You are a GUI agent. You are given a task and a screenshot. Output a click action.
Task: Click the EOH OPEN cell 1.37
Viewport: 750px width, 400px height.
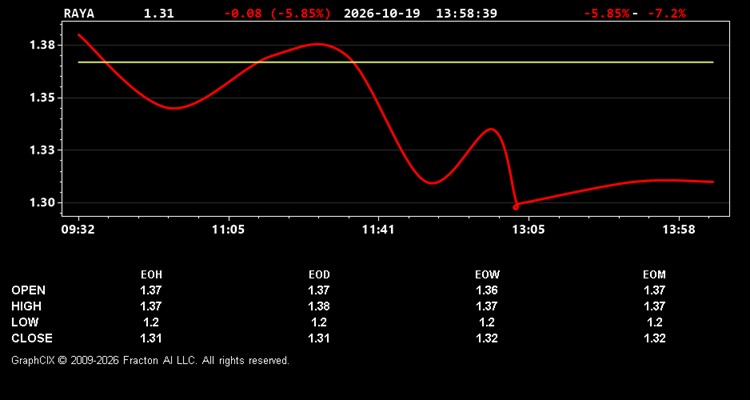(x=151, y=290)
